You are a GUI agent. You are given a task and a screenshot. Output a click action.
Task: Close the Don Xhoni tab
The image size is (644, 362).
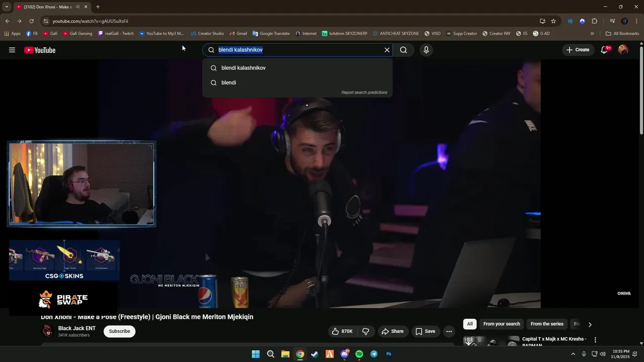86,7
